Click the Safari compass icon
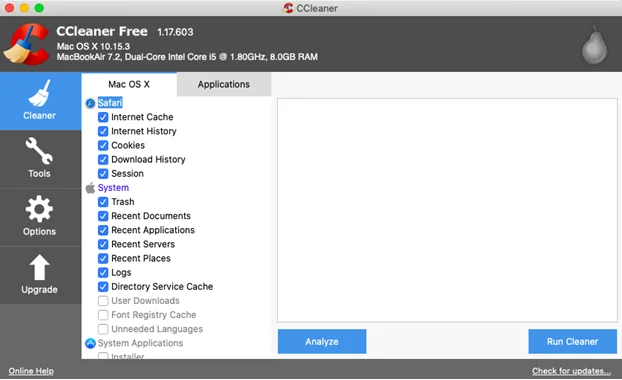The image size is (622, 380). tap(90, 103)
